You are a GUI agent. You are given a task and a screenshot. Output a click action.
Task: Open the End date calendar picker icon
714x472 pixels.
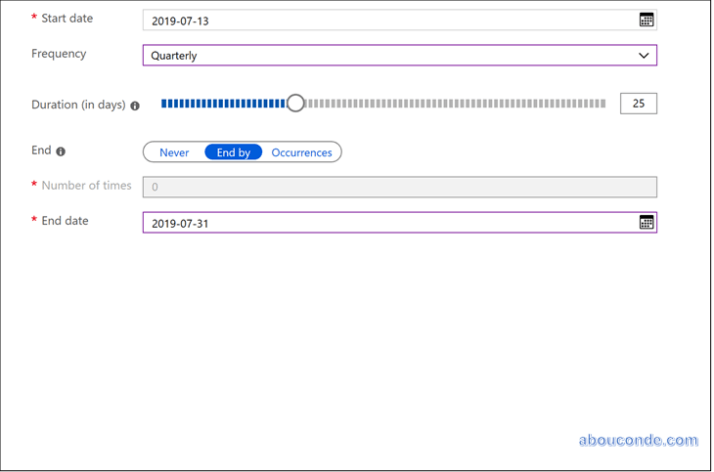coord(646,222)
